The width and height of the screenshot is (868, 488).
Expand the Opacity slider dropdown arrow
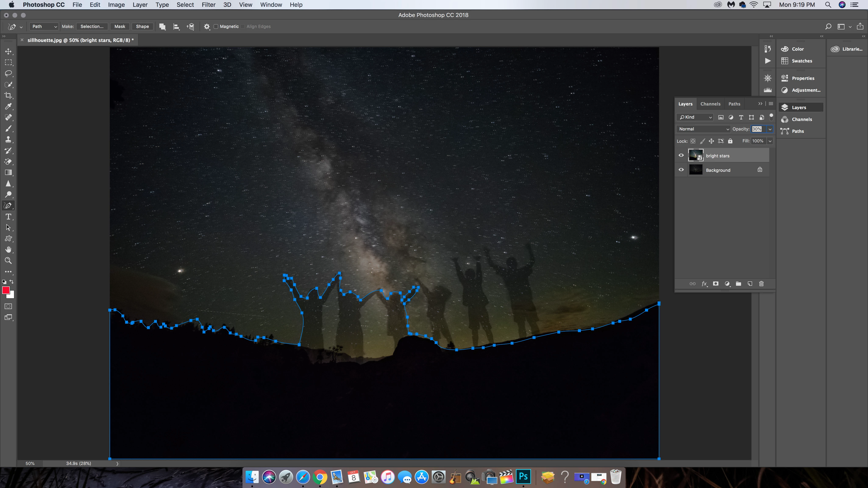coord(770,129)
